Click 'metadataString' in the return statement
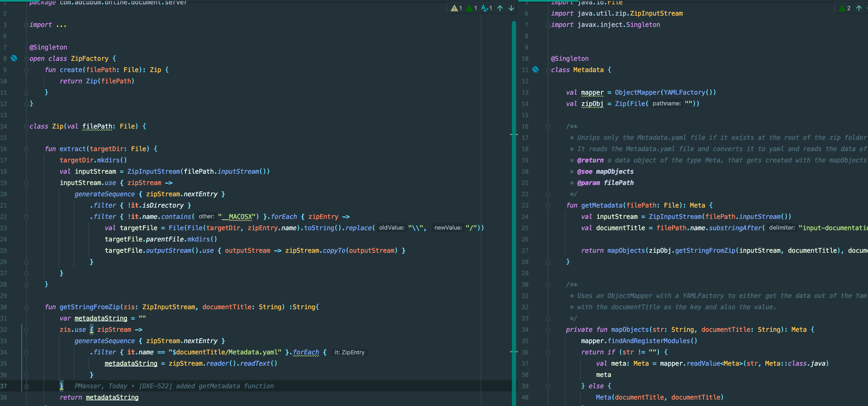Image resolution: width=868 pixels, height=406 pixels. 112,397
